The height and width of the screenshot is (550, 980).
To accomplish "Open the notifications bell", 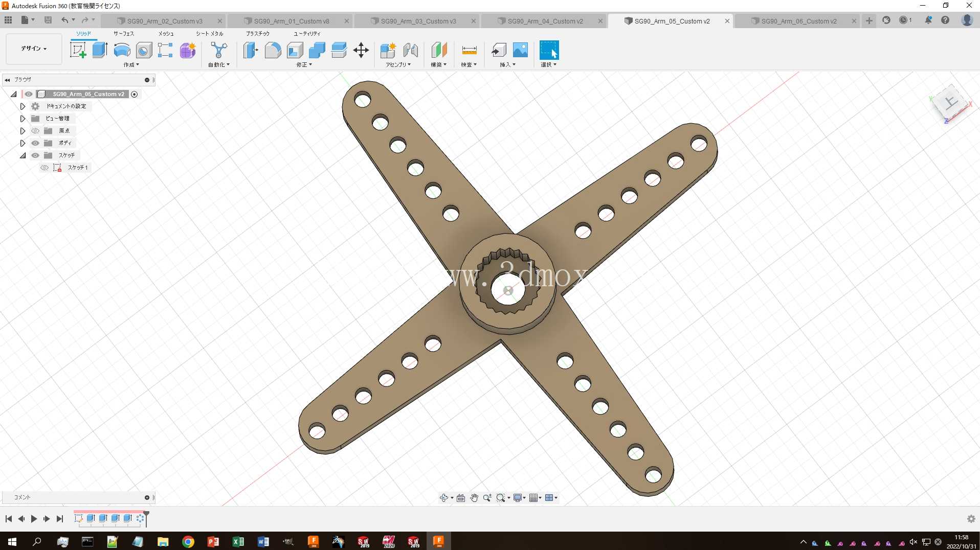I will (928, 20).
